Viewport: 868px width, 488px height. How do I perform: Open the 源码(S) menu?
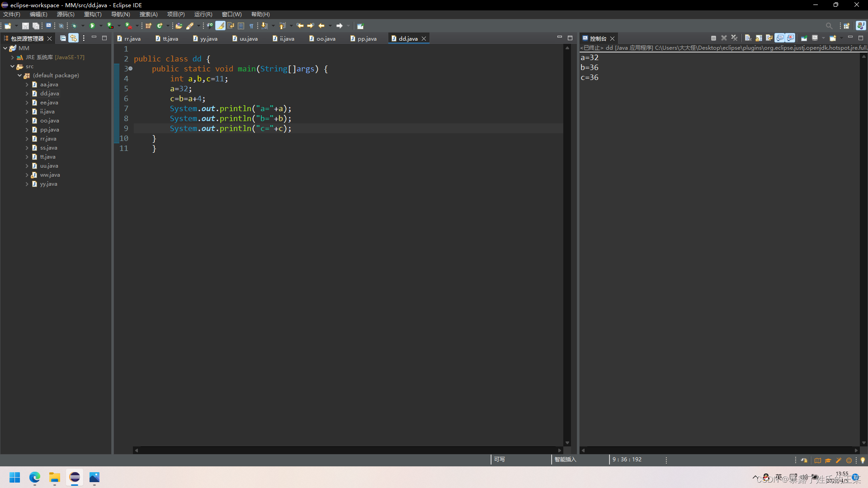(x=66, y=14)
